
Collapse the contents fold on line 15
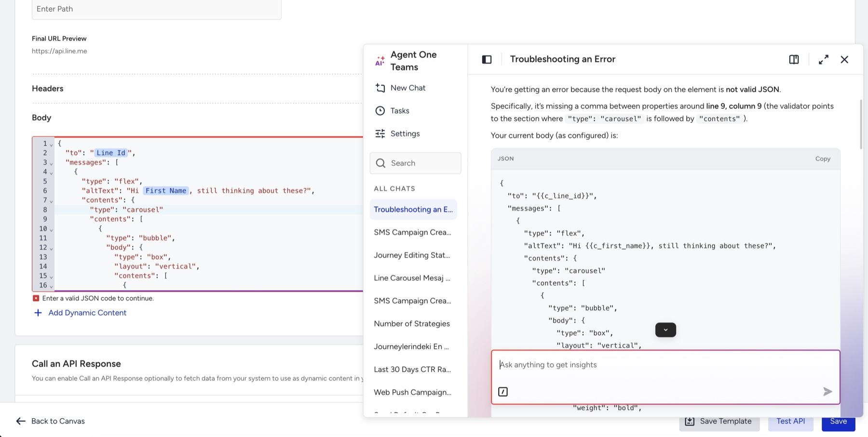[x=51, y=277]
